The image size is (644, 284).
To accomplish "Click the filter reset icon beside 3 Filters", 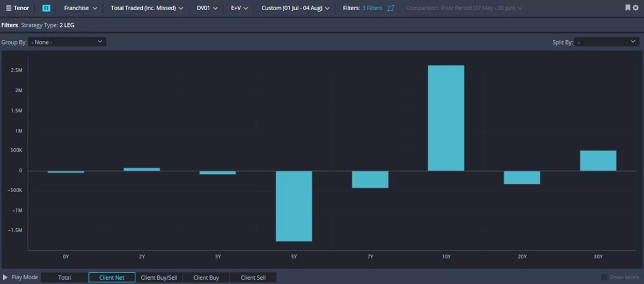I will pyautogui.click(x=391, y=8).
